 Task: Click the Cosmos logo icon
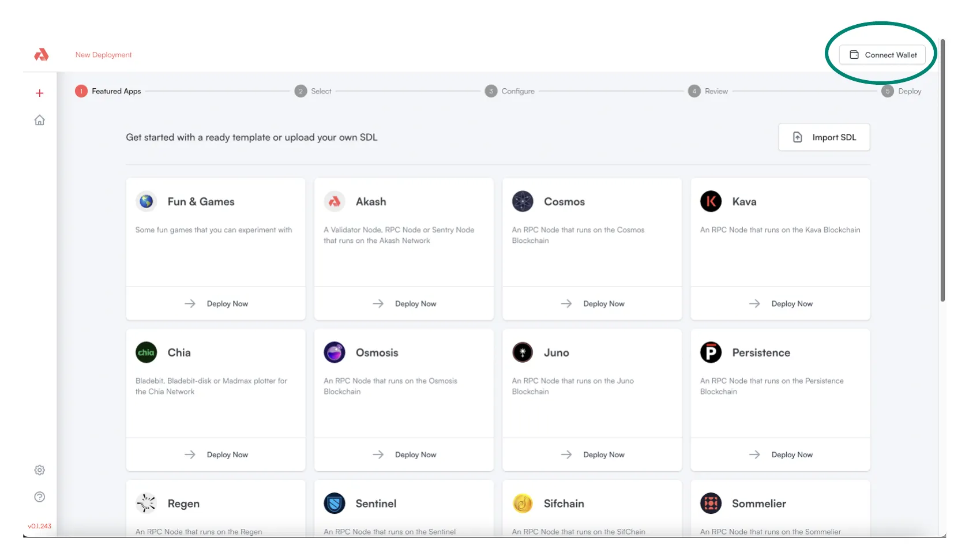pos(523,201)
